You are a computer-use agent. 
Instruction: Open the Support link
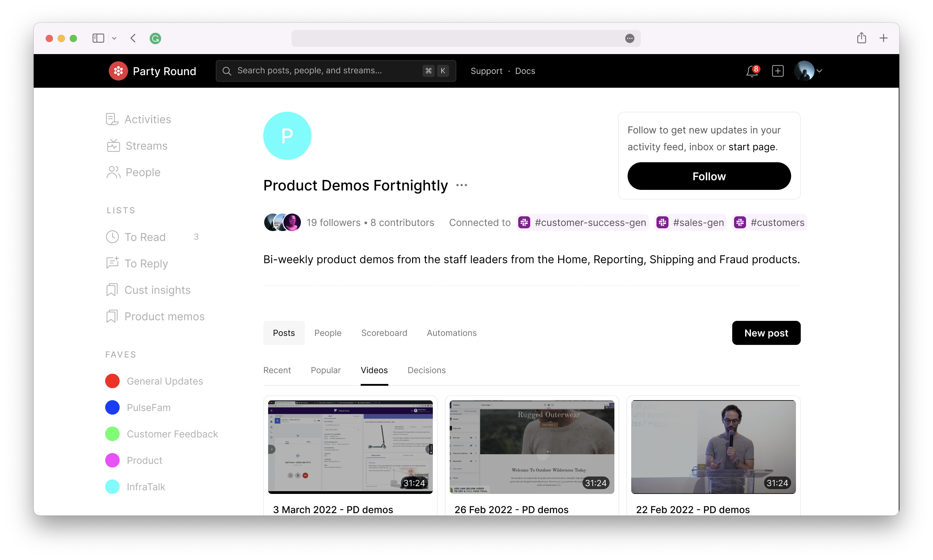(x=486, y=71)
